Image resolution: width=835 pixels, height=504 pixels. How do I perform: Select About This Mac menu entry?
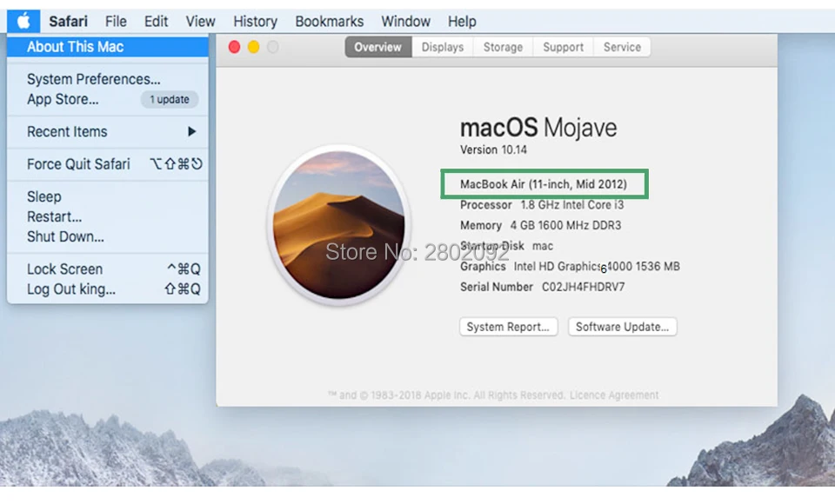tap(108, 47)
